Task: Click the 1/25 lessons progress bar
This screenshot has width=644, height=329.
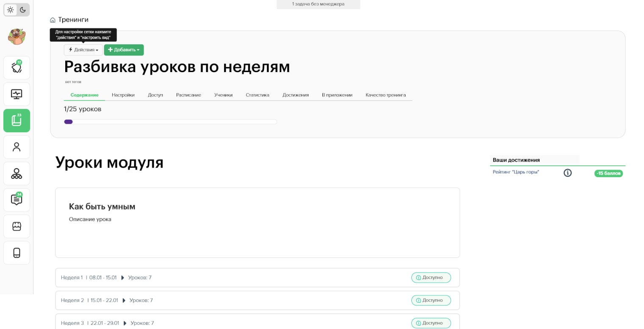Action: click(x=169, y=122)
